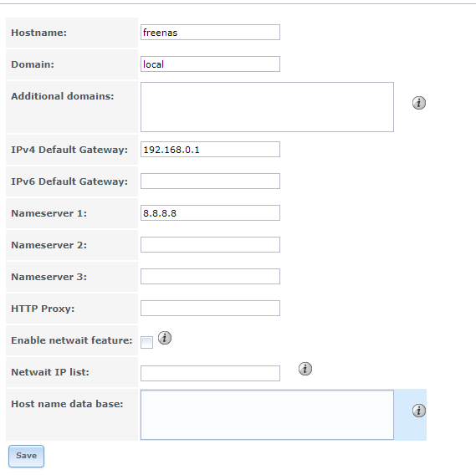Click inside Additional domains text area
Screen dimensions: 476x475
[x=267, y=107]
